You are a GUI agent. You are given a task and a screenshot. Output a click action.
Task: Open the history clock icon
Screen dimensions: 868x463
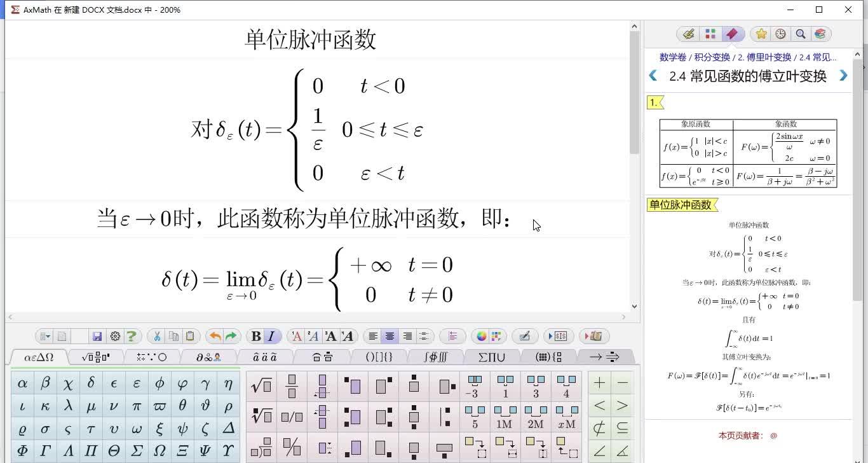[x=780, y=34]
